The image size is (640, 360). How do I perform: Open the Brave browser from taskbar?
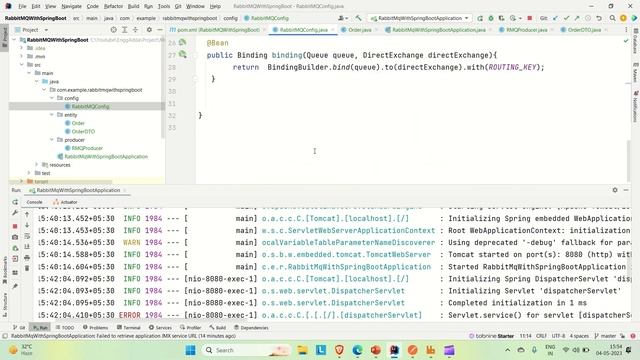tap(339, 350)
